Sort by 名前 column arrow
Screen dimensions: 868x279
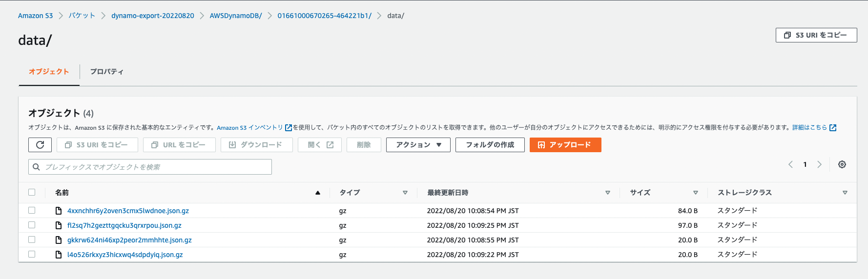318,193
